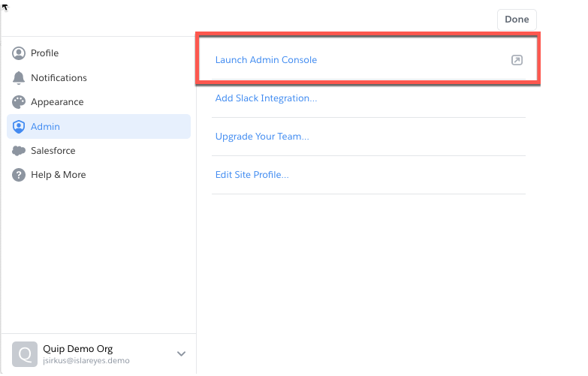The width and height of the screenshot is (588, 376).
Task: Switch to the Notifications section
Action: pos(59,78)
